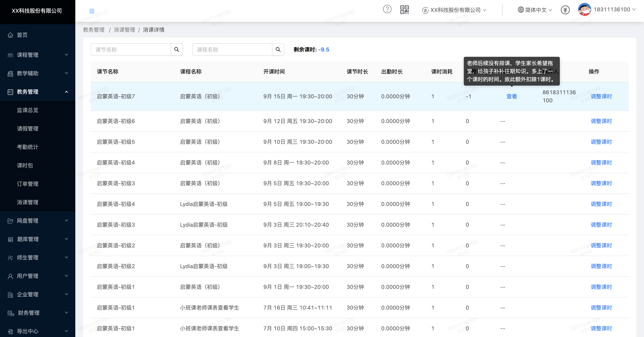644x337 pixels.
Task: Open the 简体中文 language dropdown
Action: tap(536, 10)
